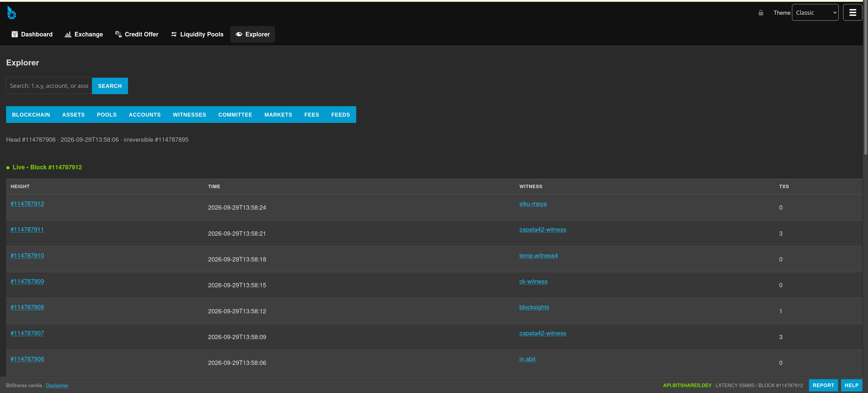Open the FEEDS tab
This screenshot has height=393, width=868.
[340, 115]
